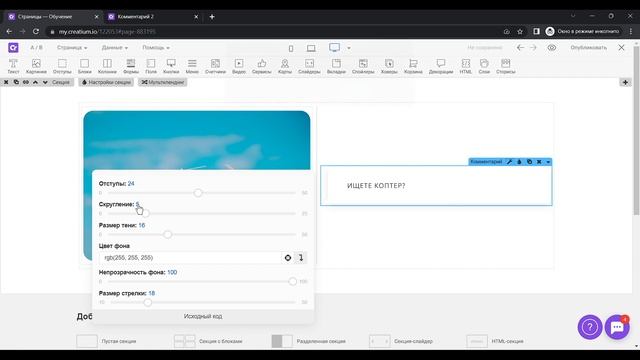Open the Мультилендинг button
Viewport: 640px width, 360px height.
coord(162,82)
